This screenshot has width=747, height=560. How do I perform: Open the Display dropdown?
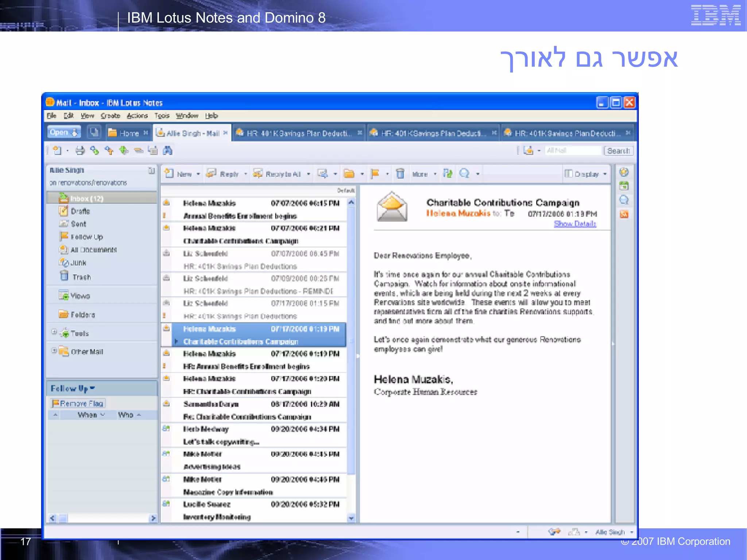point(585,174)
